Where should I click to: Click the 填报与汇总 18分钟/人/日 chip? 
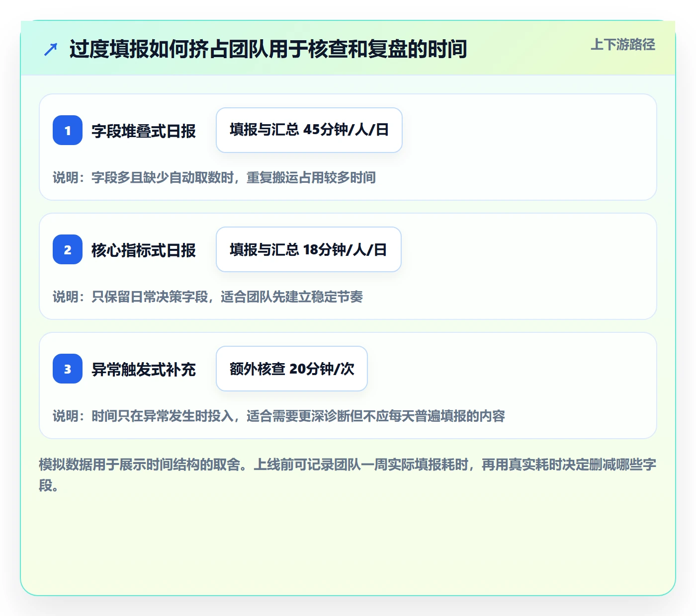tap(309, 249)
